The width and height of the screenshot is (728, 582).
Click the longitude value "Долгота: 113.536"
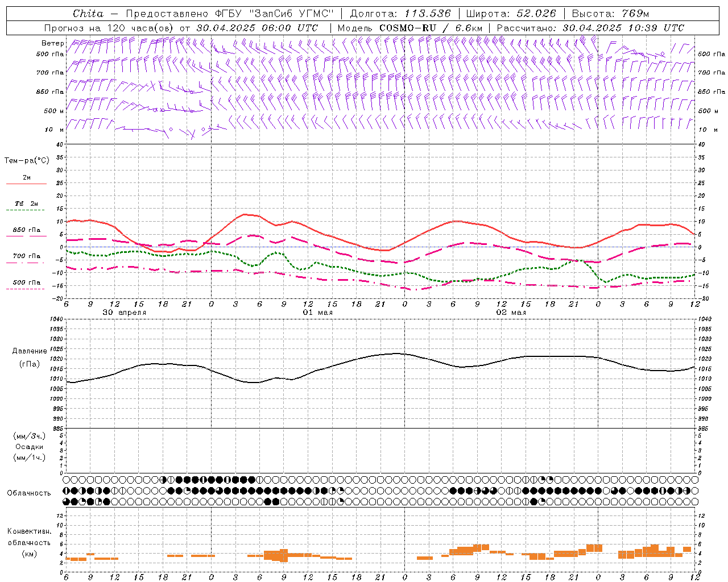pos(400,14)
